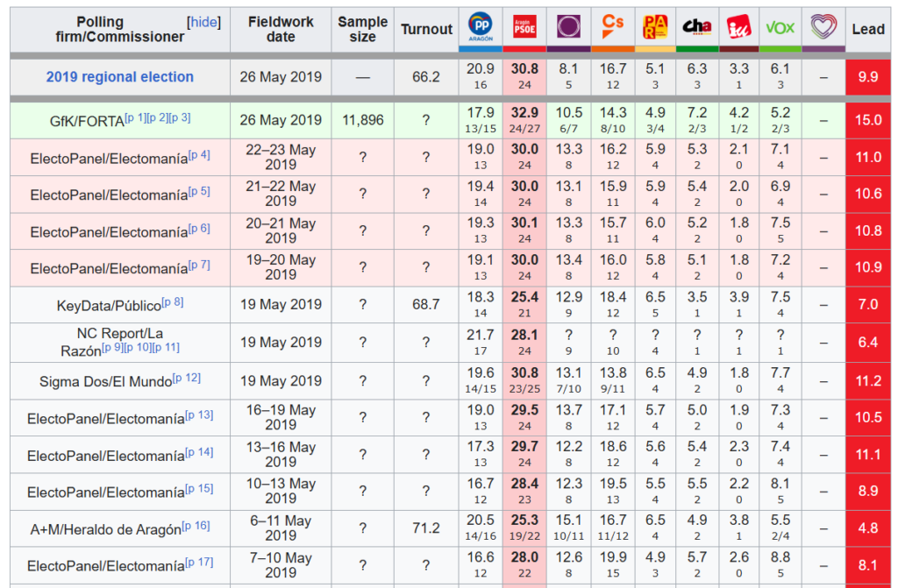Open reference [p 16] for A+M/Heraldo de Aragón
This screenshot has width=898, height=588.
pos(196,526)
